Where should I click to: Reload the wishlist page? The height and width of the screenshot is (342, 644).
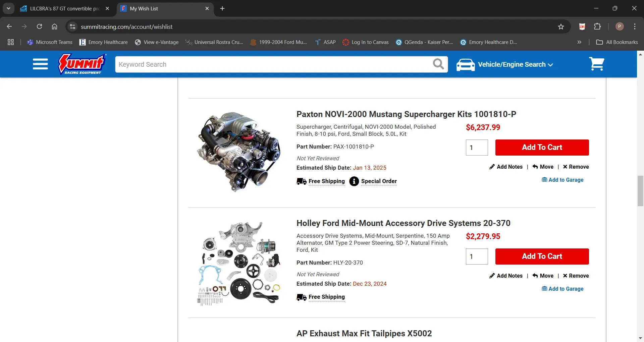[39, 26]
